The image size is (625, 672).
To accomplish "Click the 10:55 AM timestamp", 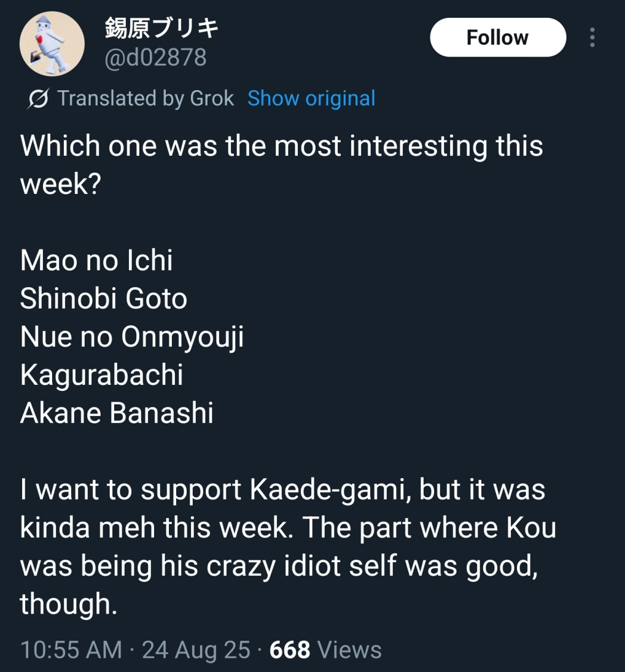I will [71, 649].
